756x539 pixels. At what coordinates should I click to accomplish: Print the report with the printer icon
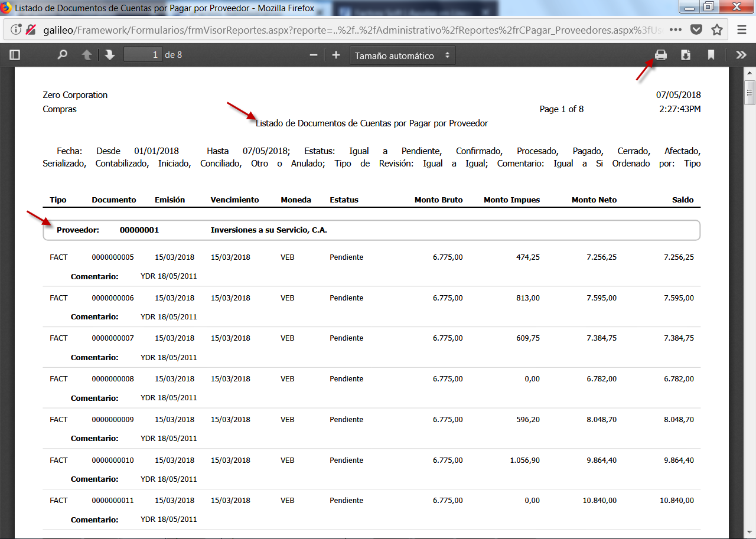click(660, 55)
